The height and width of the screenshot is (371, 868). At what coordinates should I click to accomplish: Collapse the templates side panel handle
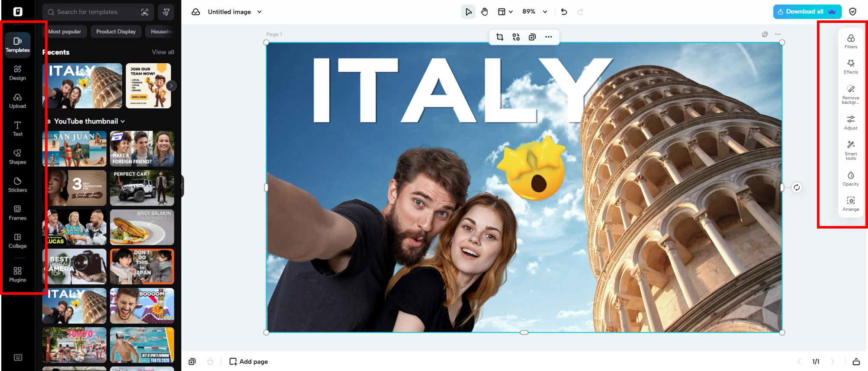click(182, 186)
